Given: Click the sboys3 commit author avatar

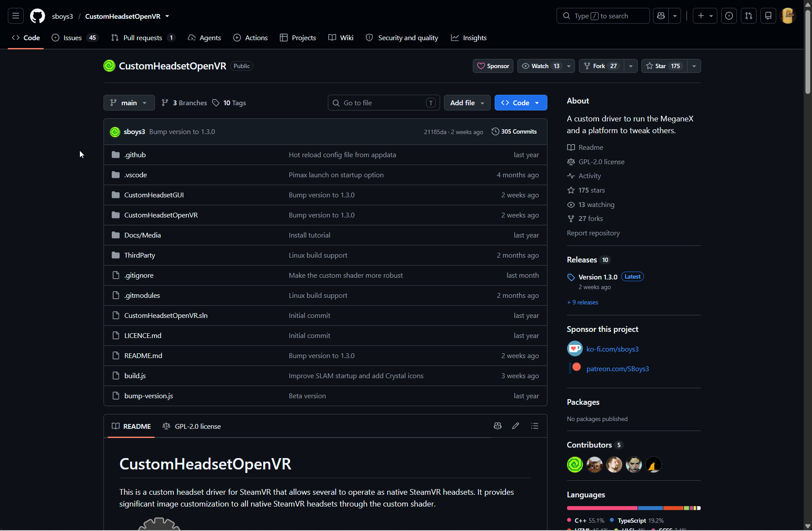Looking at the screenshot, I should (115, 132).
